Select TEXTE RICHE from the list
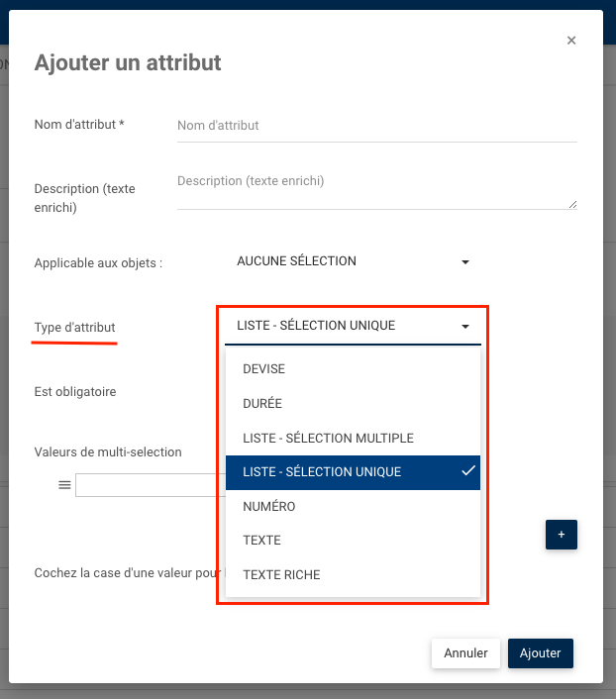The height and width of the screenshot is (699, 616). click(281, 574)
